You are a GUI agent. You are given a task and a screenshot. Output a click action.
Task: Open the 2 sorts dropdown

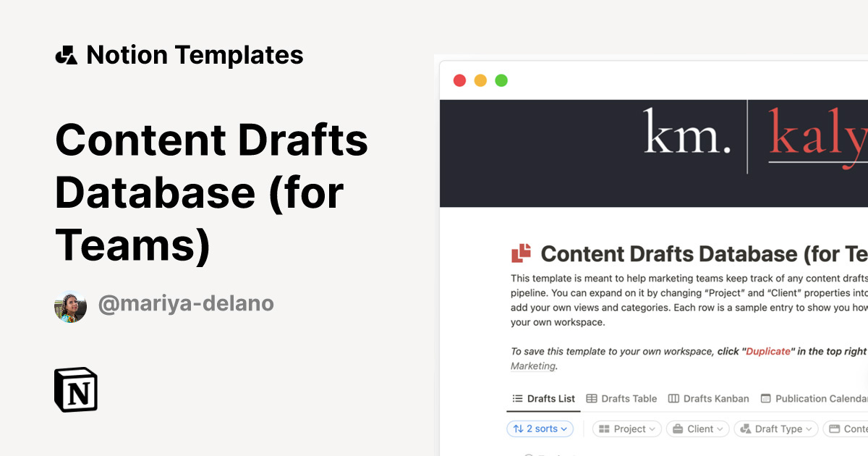tap(540, 428)
